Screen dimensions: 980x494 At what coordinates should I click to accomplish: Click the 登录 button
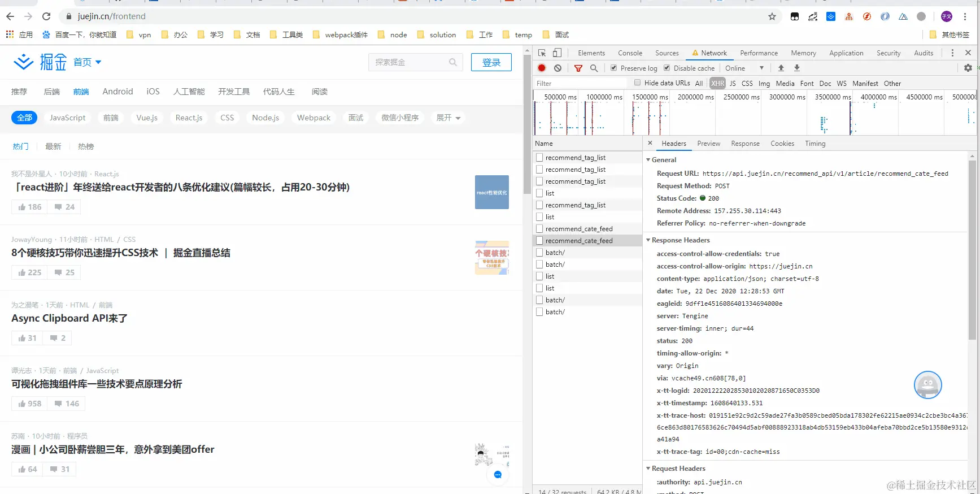click(491, 62)
